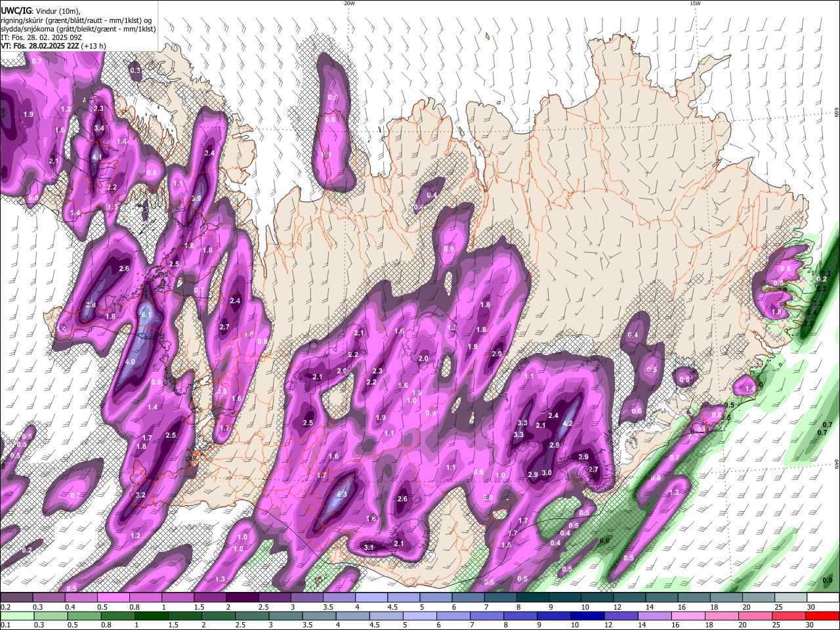Click the '6.1' precipitation value on the map
Screen dimensions: 840x630
[146, 315]
